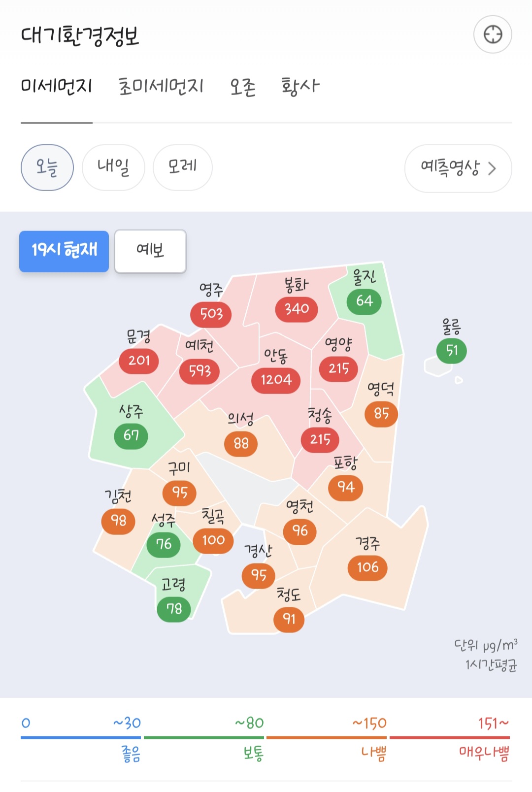Select the 오늘 day filter

pyautogui.click(x=47, y=167)
